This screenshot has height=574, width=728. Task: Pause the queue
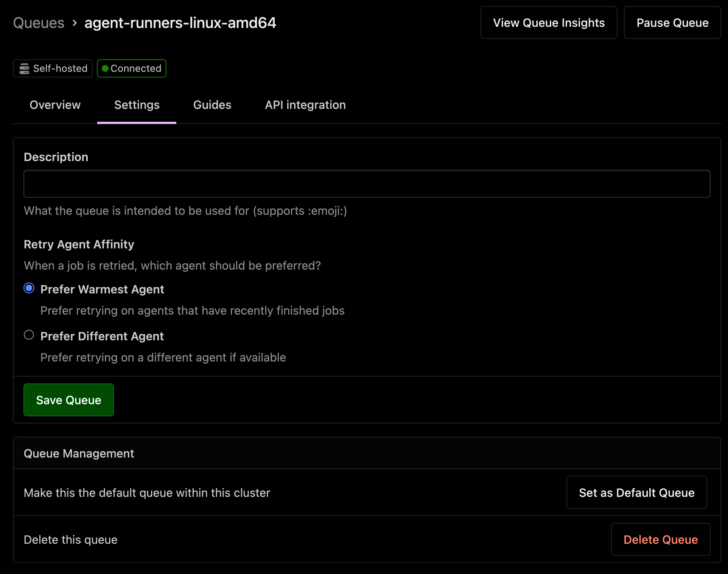coord(672,23)
